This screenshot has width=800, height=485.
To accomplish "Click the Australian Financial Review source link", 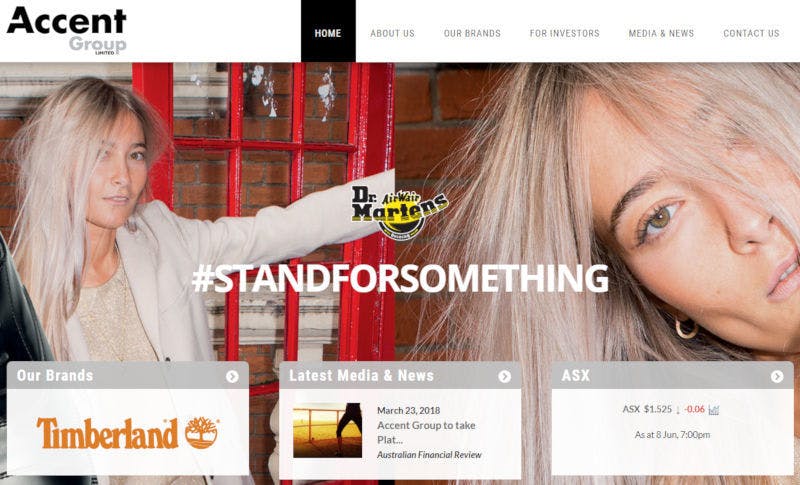I will point(429,454).
